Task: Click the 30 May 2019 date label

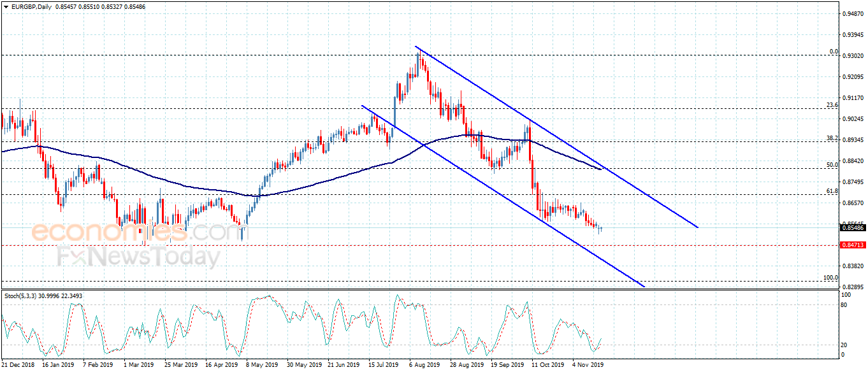Action: point(303,366)
